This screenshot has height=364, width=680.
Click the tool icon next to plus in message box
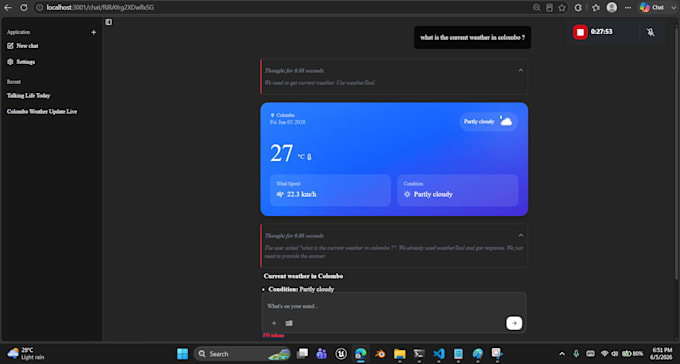click(289, 323)
